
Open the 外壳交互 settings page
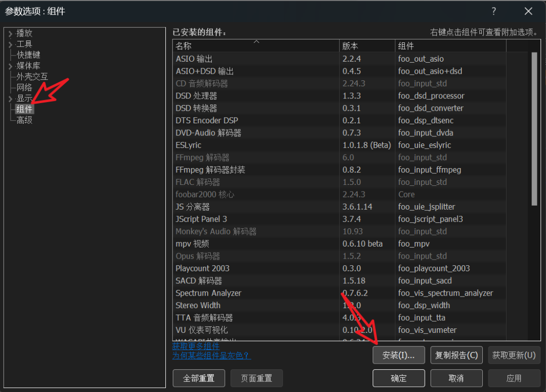pyautogui.click(x=32, y=77)
